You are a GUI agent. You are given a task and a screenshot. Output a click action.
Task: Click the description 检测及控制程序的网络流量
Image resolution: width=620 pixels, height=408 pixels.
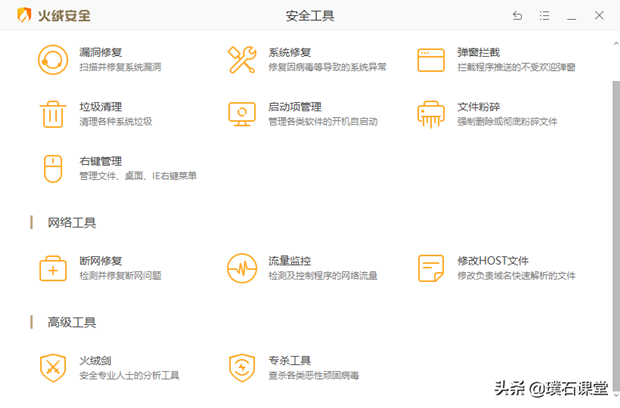(x=323, y=276)
